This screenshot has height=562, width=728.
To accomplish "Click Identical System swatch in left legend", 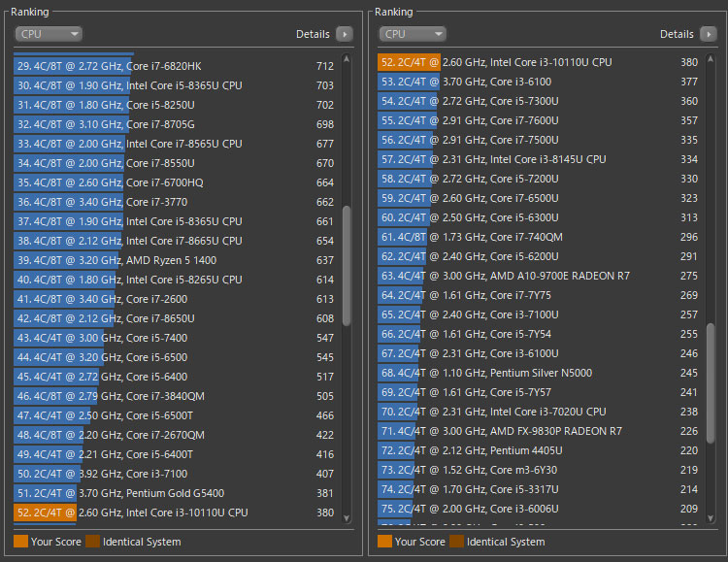I will click(93, 542).
